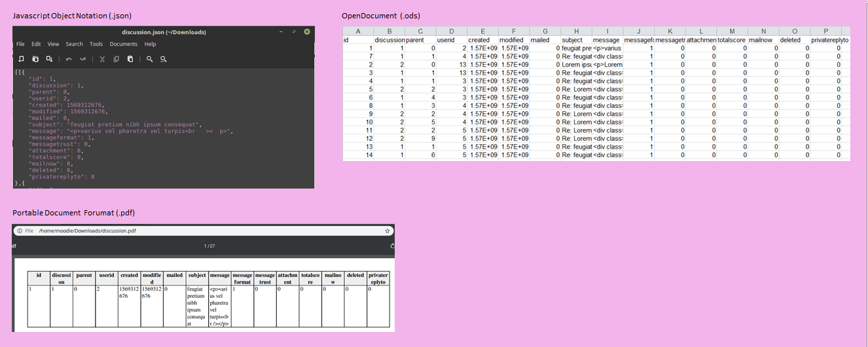Open the Edit menu
Image resolution: width=868 pixels, height=347 pixels.
(36, 44)
